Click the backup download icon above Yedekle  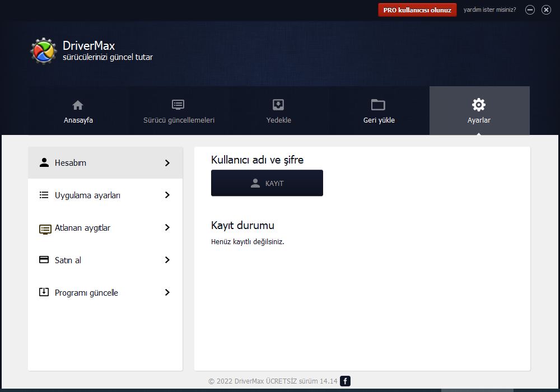pyautogui.click(x=278, y=105)
